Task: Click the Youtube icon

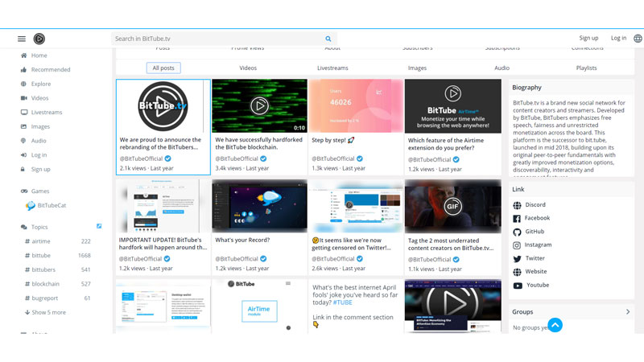Action: (518, 286)
